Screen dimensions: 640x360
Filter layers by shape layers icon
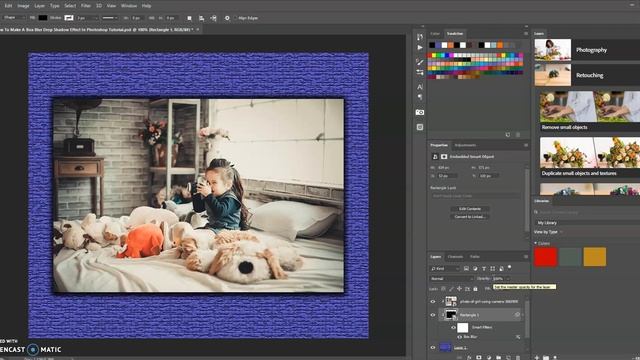tap(493, 269)
